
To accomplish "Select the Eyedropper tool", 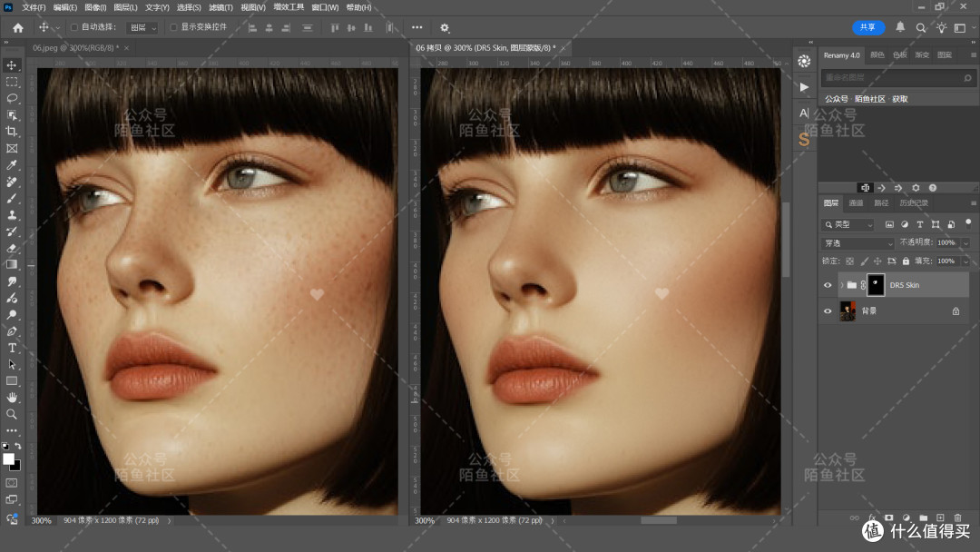I will pos(12,165).
